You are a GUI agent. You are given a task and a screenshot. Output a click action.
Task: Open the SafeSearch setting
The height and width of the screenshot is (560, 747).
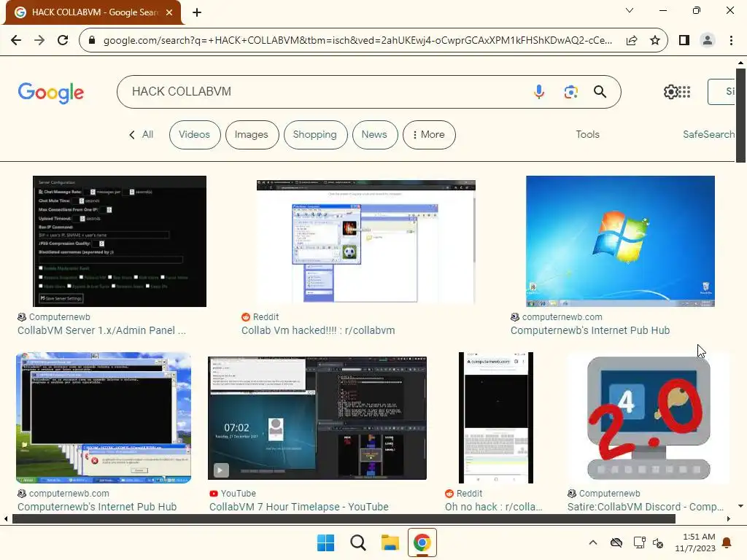(x=708, y=135)
